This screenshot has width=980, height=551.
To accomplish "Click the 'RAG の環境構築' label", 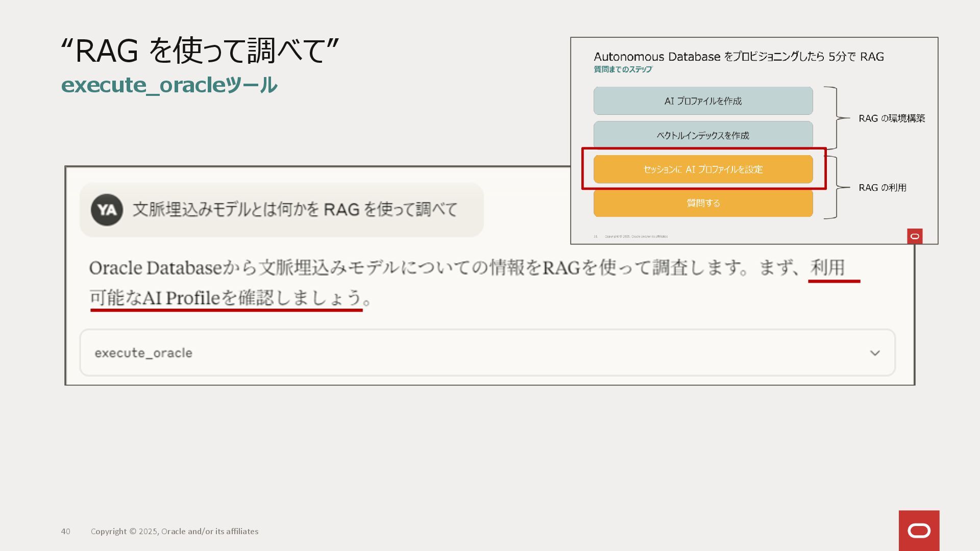I will pos(891,118).
